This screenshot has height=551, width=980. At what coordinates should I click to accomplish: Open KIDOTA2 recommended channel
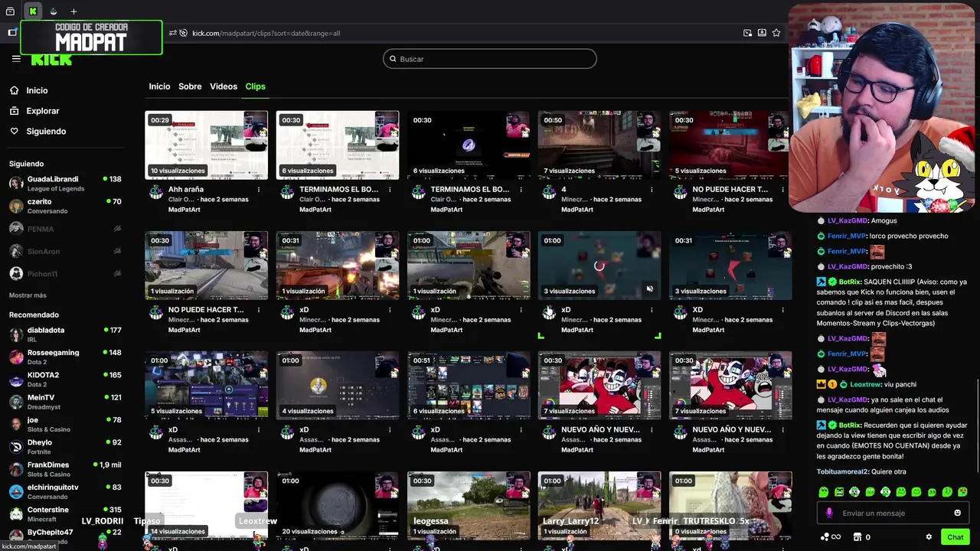pyautogui.click(x=64, y=380)
